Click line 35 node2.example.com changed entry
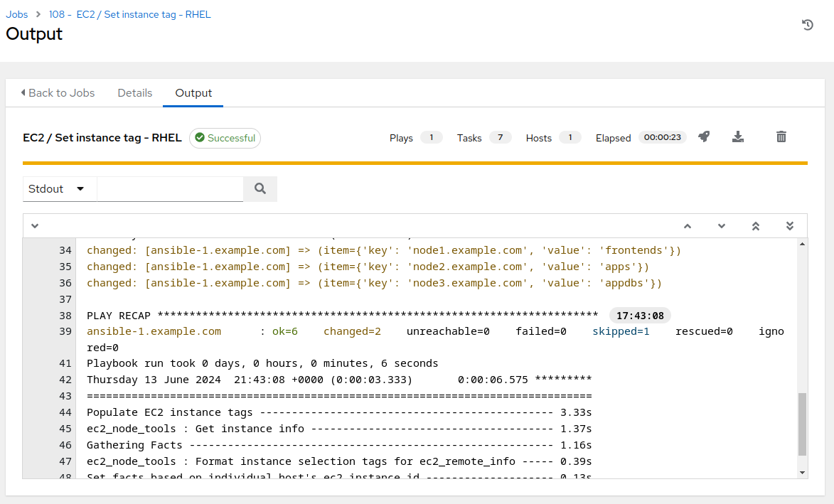This screenshot has width=834, height=504. (x=368, y=267)
